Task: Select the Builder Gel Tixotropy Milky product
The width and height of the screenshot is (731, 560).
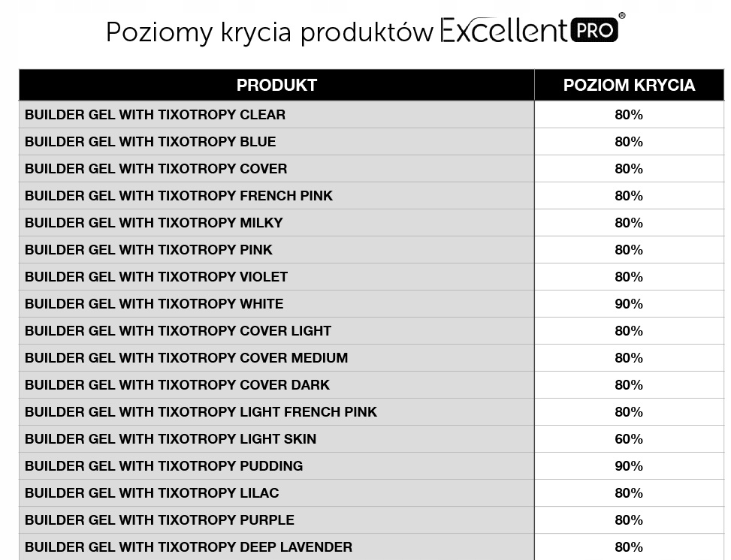Action: point(154,223)
